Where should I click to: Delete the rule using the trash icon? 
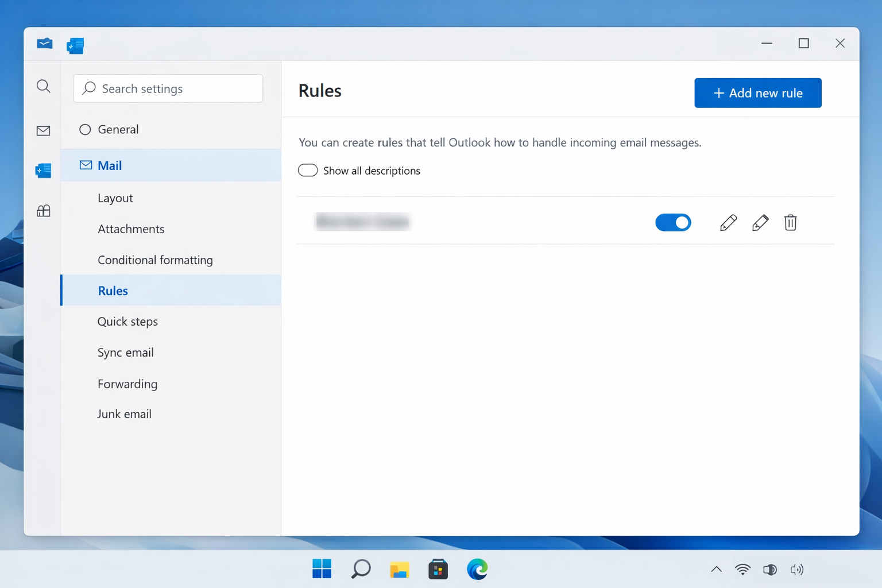point(790,222)
